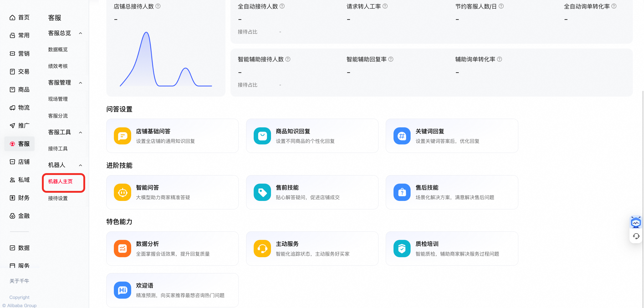
Task: Click help icon next to 请求转人工率
Action: coord(385,6)
